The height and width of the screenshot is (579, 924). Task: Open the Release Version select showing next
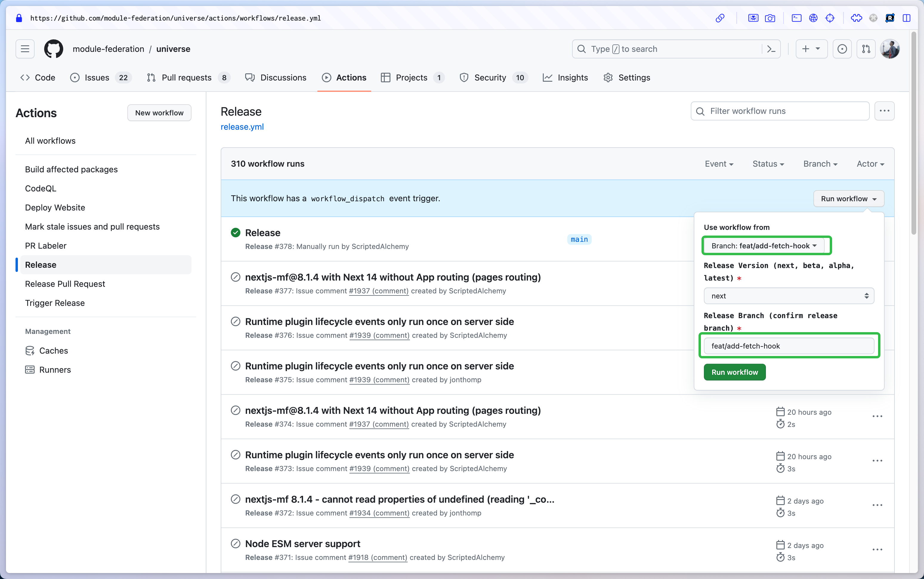(789, 296)
